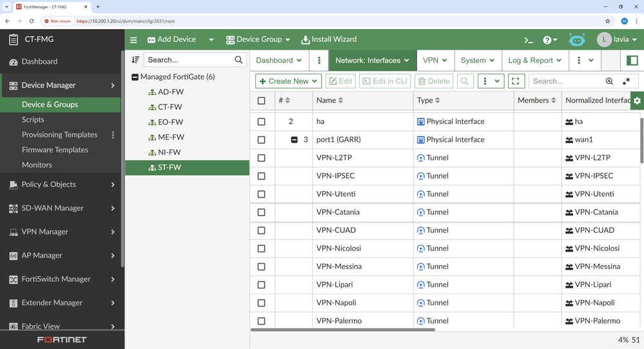The height and width of the screenshot is (349, 644).
Task: Click the device search input field
Action: point(188,60)
